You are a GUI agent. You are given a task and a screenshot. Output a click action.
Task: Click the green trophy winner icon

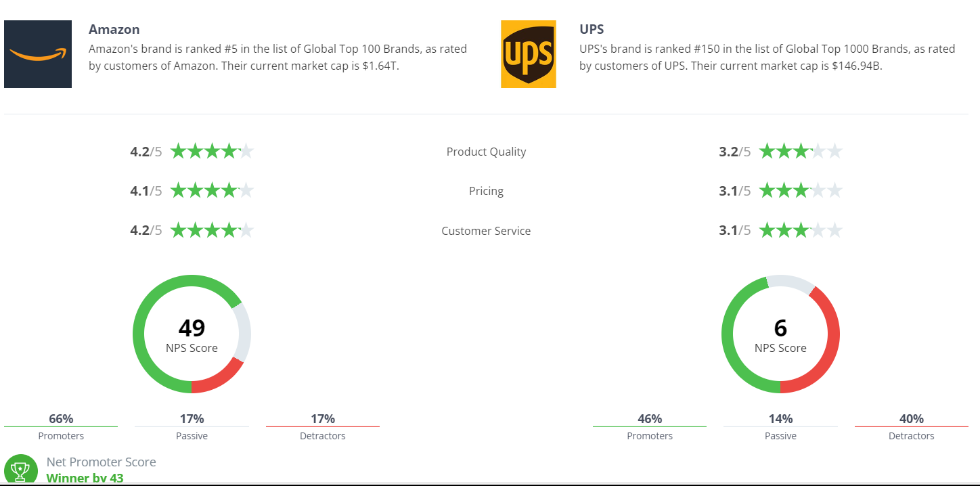tap(20, 470)
